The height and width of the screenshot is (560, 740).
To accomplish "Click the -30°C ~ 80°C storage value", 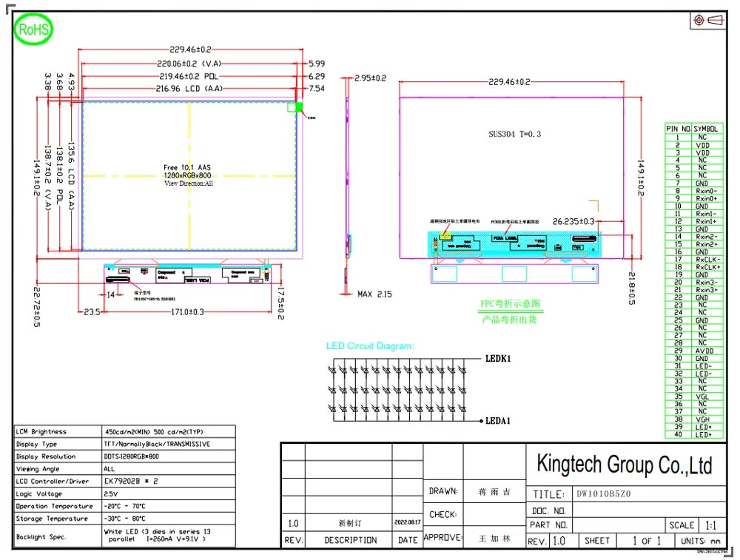I will coord(124,519).
